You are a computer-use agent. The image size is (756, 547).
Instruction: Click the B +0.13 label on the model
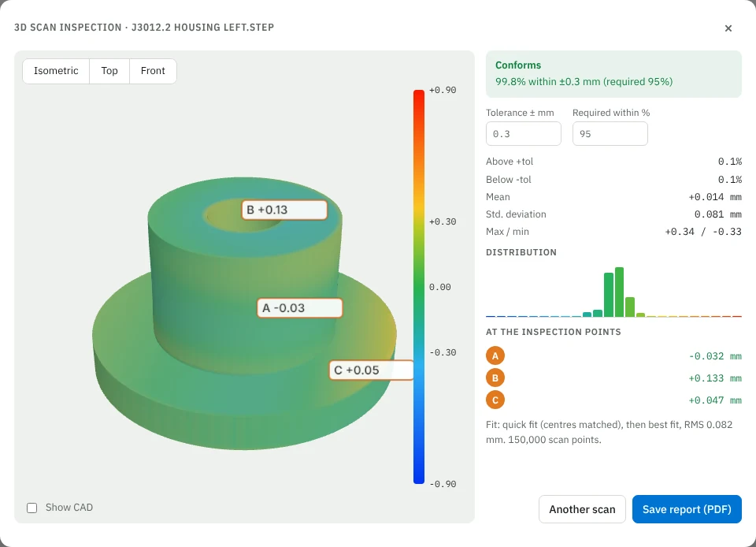click(284, 210)
